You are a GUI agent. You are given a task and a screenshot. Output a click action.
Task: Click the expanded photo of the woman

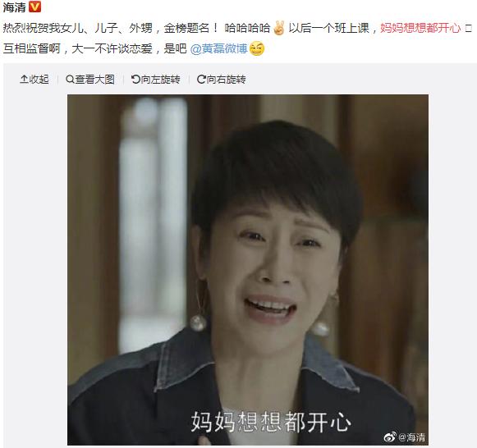(x=248, y=270)
